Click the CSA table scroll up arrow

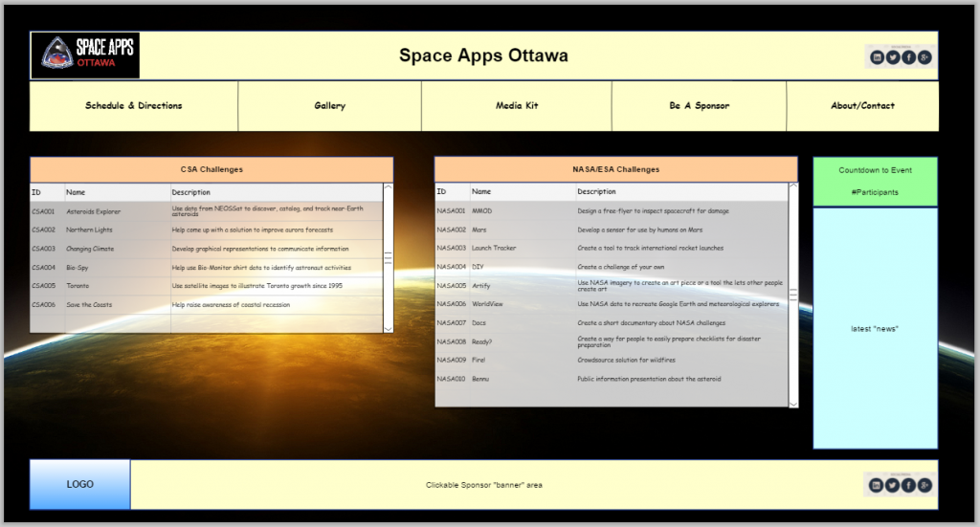pos(389,187)
